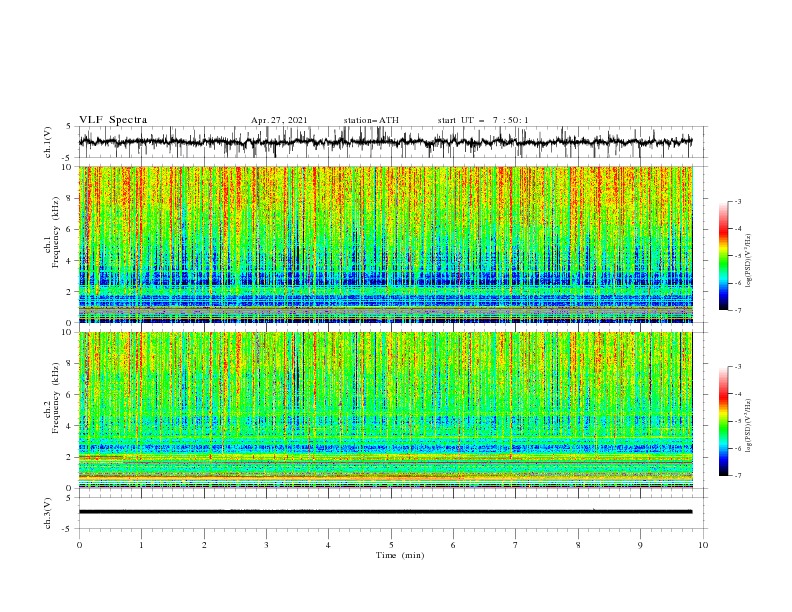Click the "1" tick on the time axis

click(141, 545)
